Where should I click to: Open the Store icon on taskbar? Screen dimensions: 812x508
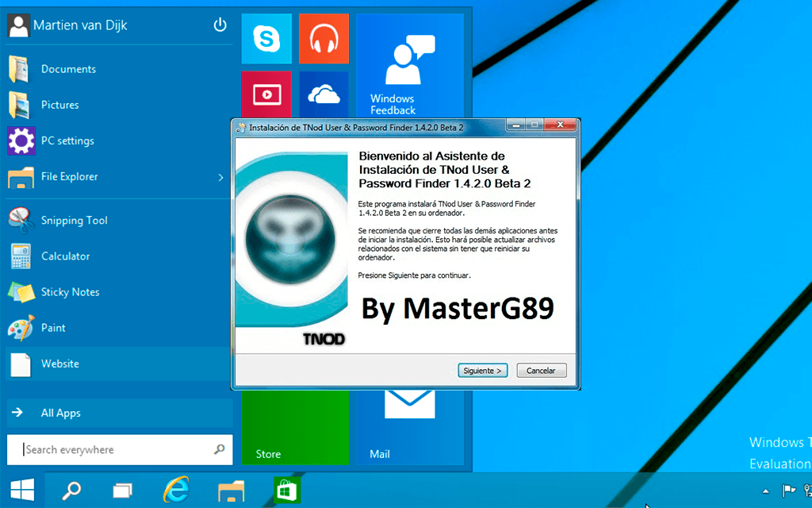click(x=287, y=490)
